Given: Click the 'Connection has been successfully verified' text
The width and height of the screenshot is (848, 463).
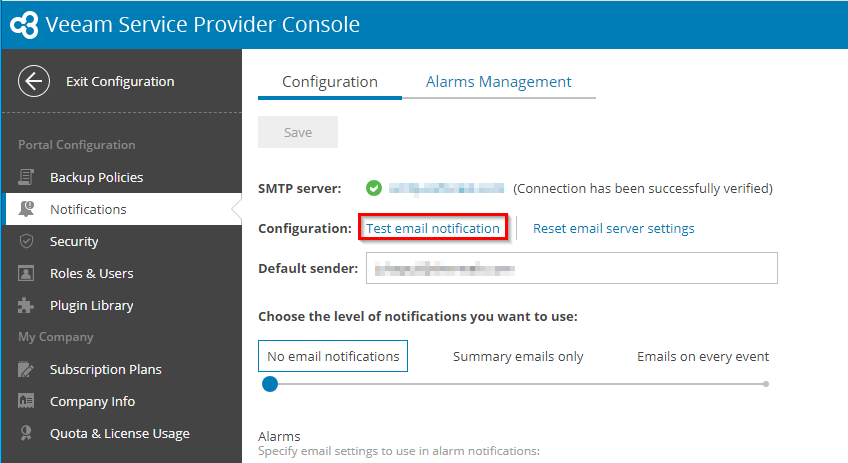Looking at the screenshot, I should [642, 188].
